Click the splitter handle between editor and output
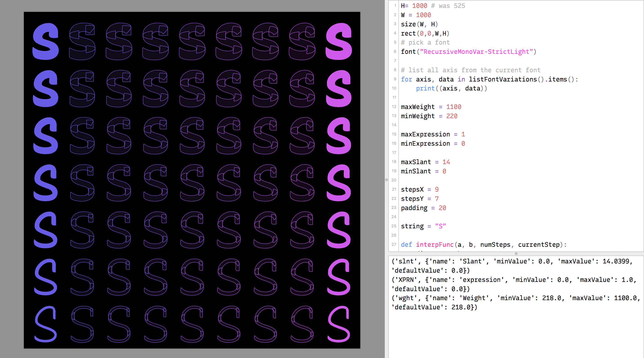Screen dimensions: 644x358 pyautogui.click(x=516, y=254)
